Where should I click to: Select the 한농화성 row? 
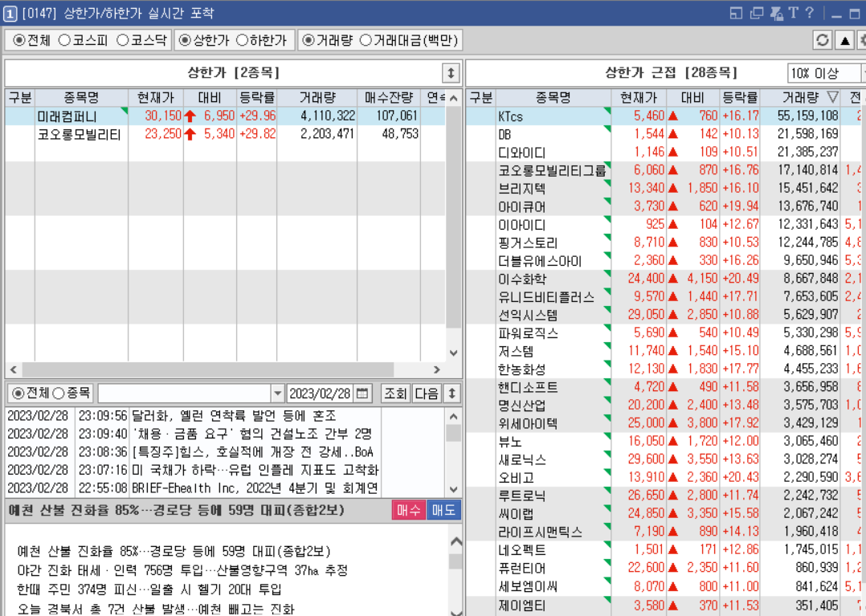tap(665, 369)
